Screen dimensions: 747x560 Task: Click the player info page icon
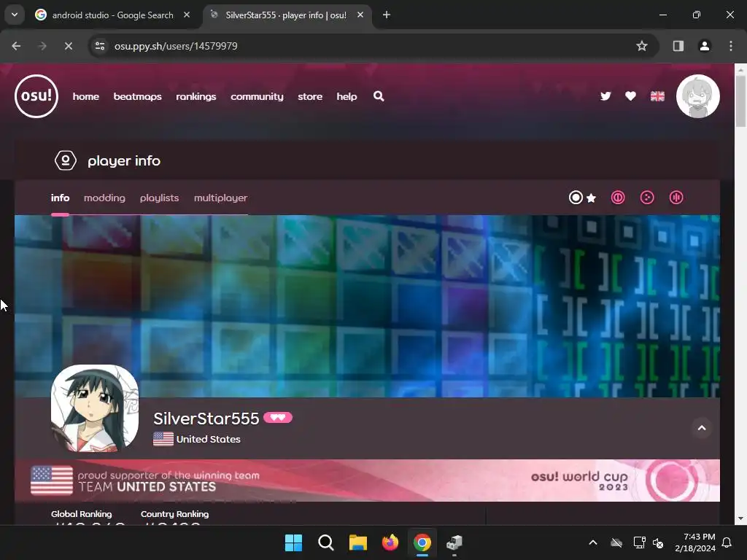click(x=66, y=160)
